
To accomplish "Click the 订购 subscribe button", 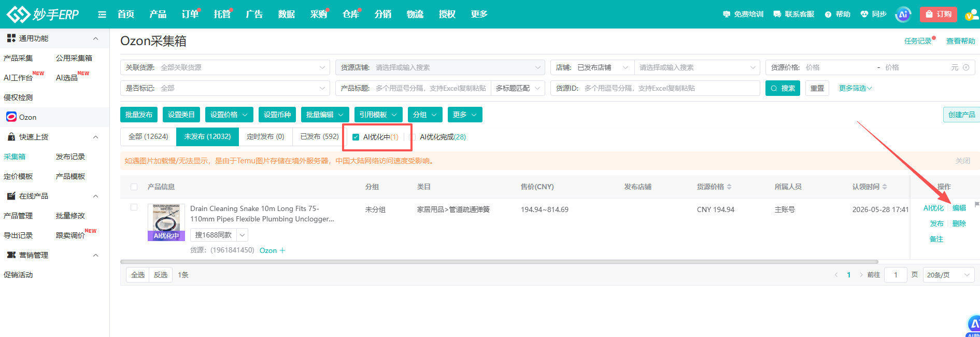I will click(x=939, y=14).
